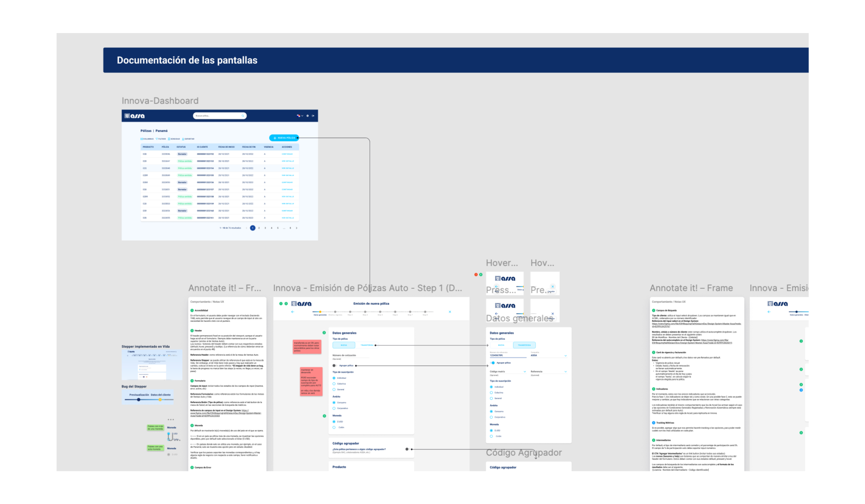
Task: Expand the Código matriz dropdown
Action: [x=524, y=372]
